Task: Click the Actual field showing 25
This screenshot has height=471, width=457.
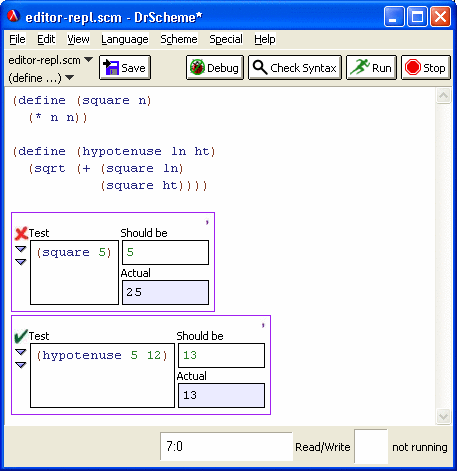Action: [x=165, y=292]
